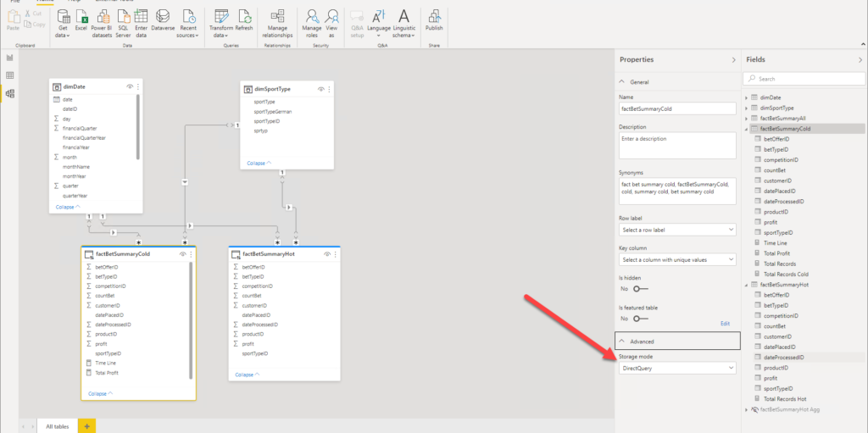Viewport: 868px width, 433px height.
Task: Open Recent sources list
Action: tap(188, 23)
